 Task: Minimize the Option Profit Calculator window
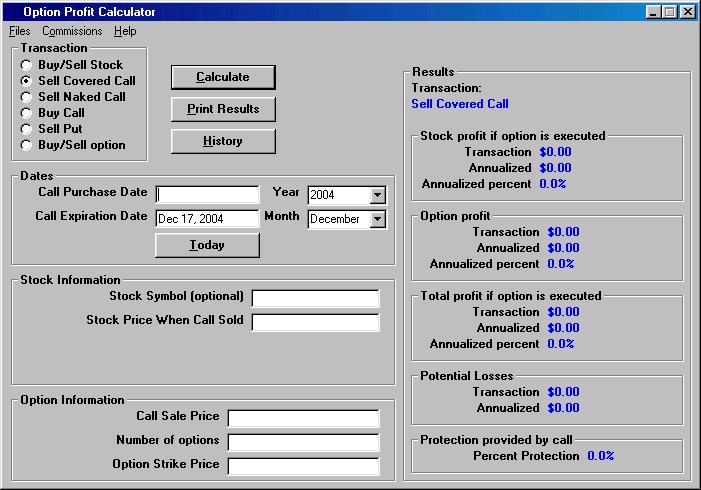(653, 12)
